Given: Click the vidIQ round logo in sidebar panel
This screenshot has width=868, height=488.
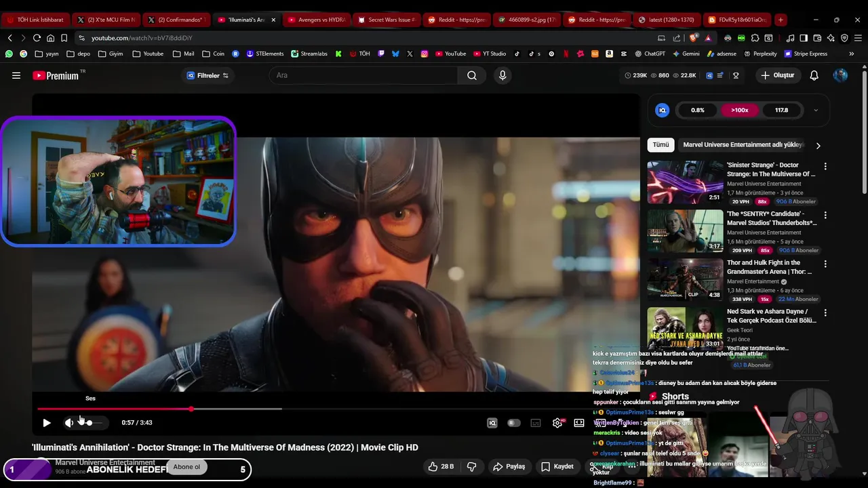Looking at the screenshot, I should coord(663,110).
